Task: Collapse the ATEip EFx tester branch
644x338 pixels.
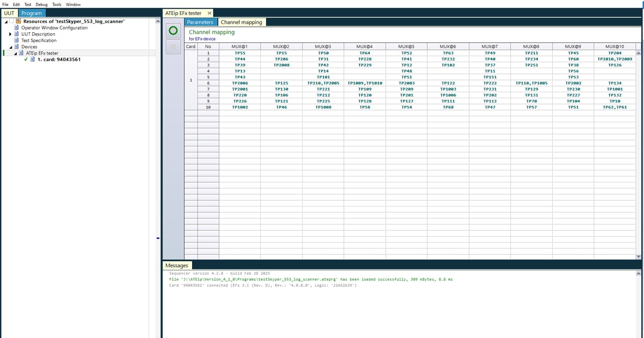Action: (x=16, y=53)
